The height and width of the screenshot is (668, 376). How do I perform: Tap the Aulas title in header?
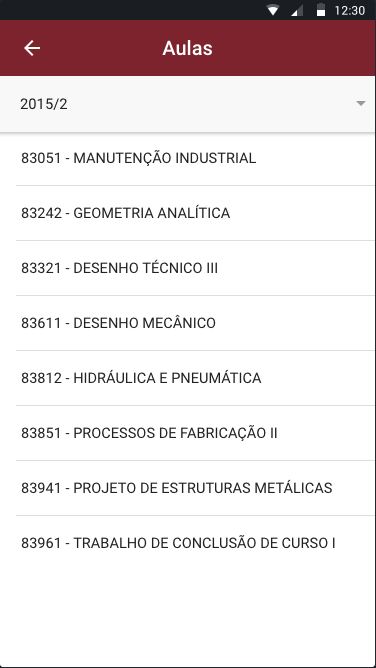(x=187, y=48)
